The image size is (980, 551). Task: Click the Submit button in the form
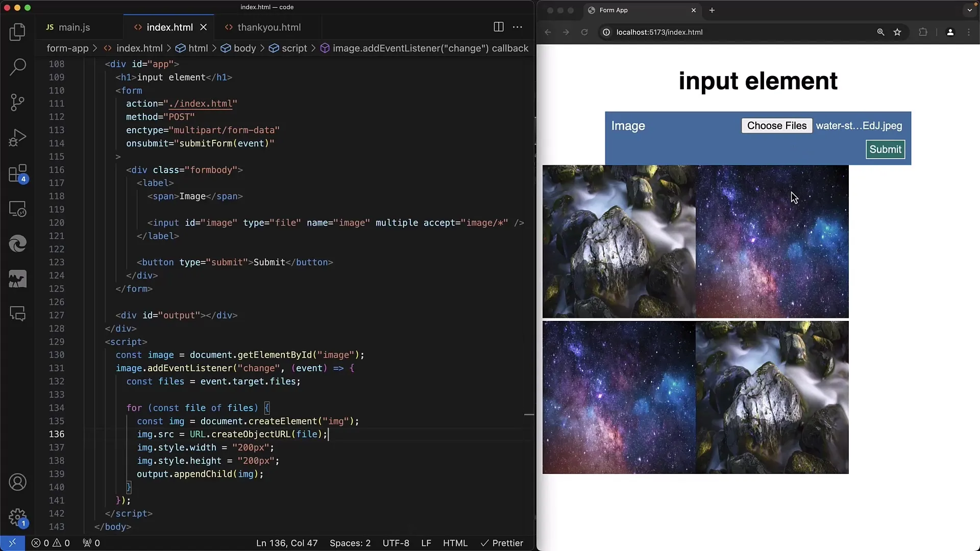[885, 149]
